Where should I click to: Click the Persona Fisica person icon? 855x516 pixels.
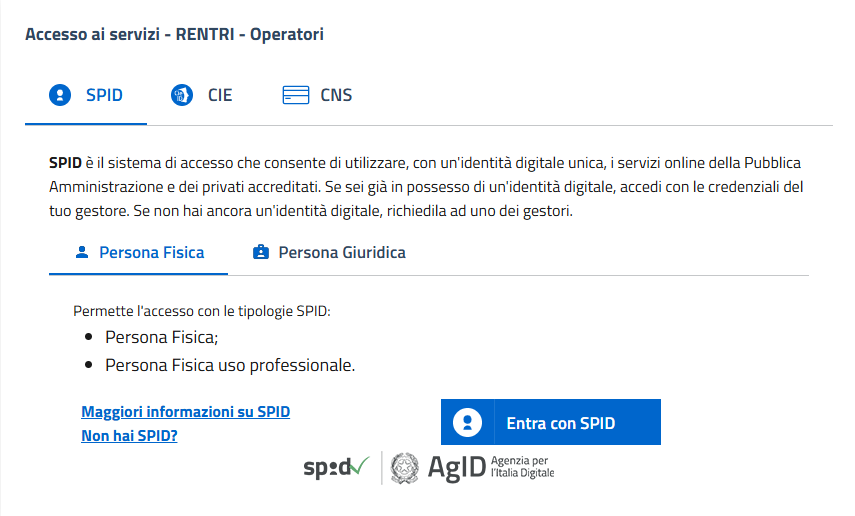82,252
